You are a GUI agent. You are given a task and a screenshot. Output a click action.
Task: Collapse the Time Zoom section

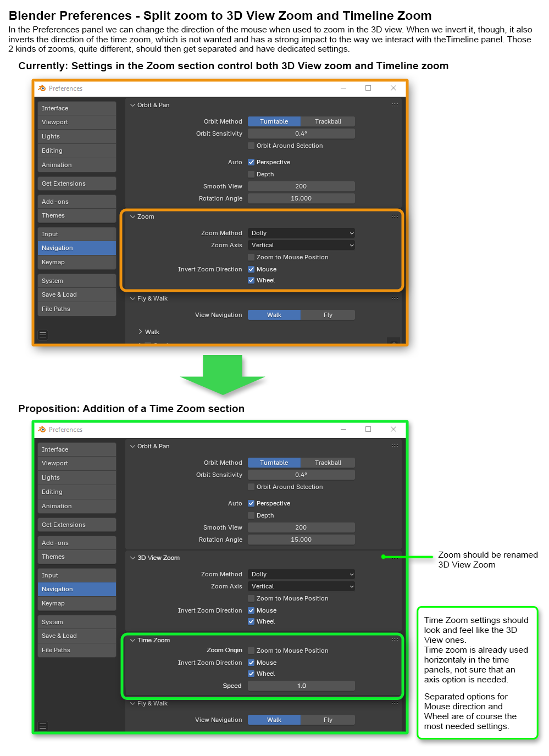[132, 640]
